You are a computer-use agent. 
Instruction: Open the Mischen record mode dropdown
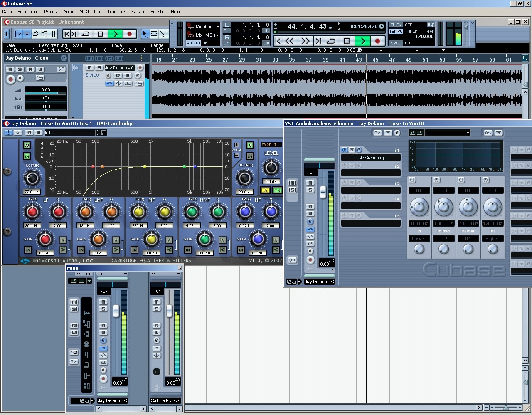(217, 27)
